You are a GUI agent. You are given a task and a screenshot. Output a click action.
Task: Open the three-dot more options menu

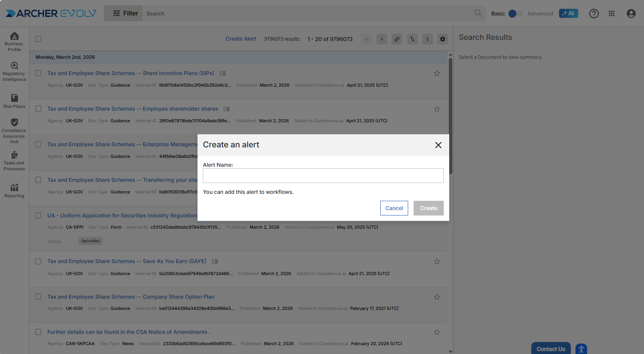point(427,39)
